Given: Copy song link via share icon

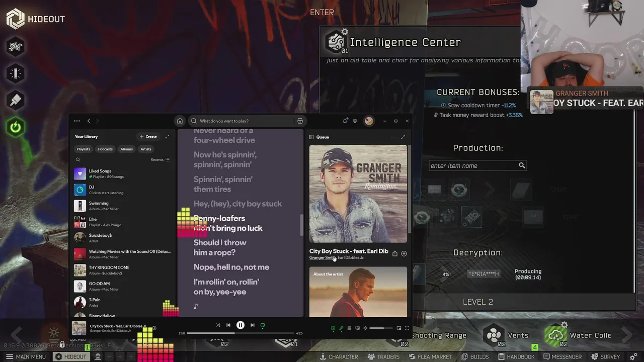Looking at the screenshot, I should tap(394, 254).
